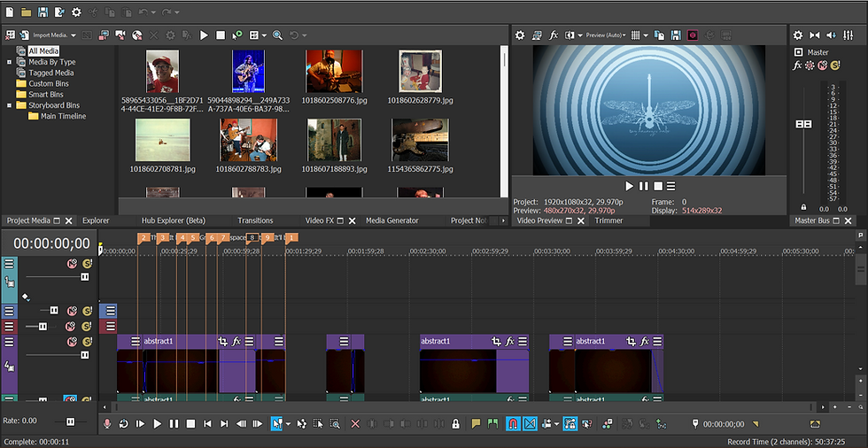Open Video Output FX in preview

click(553, 35)
